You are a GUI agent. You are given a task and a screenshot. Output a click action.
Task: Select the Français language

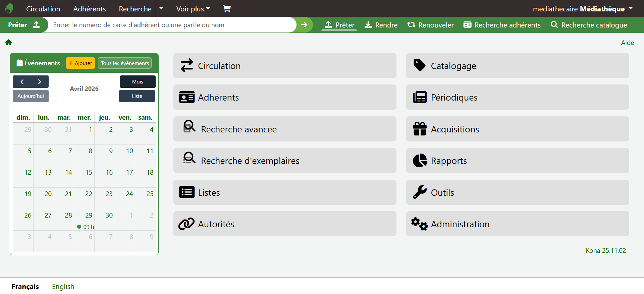click(25, 287)
